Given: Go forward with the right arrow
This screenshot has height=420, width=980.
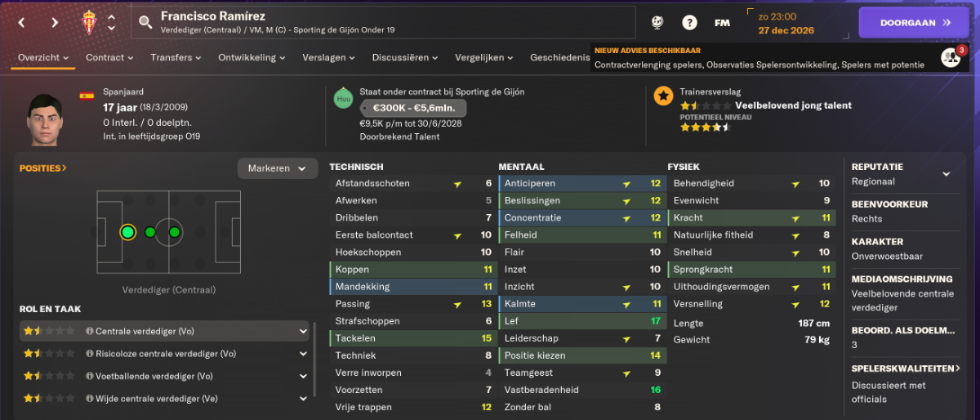Looking at the screenshot, I should click(x=55, y=22).
